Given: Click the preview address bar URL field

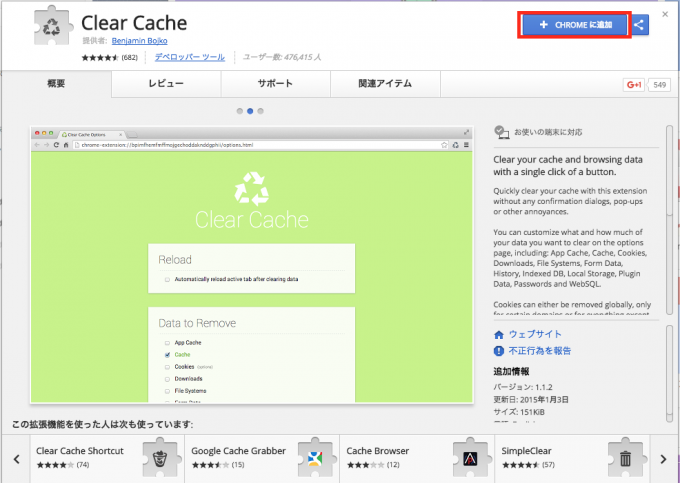Looking at the screenshot, I should 260,145.
